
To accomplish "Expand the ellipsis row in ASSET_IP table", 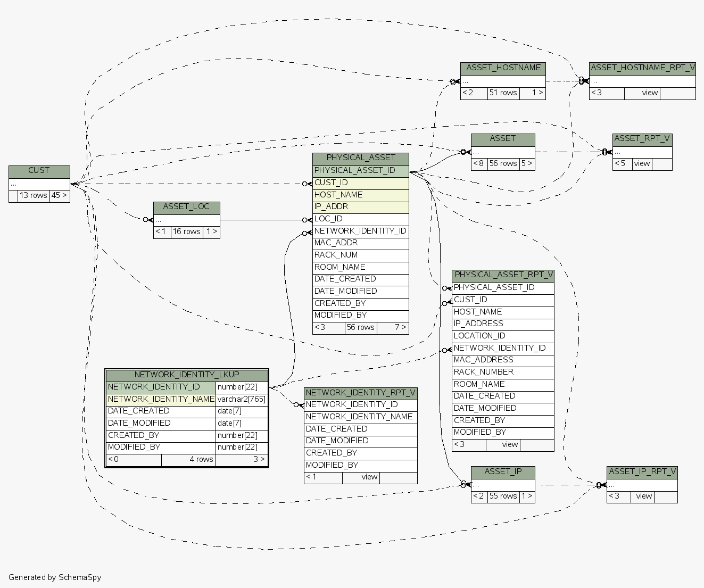I will [503, 485].
